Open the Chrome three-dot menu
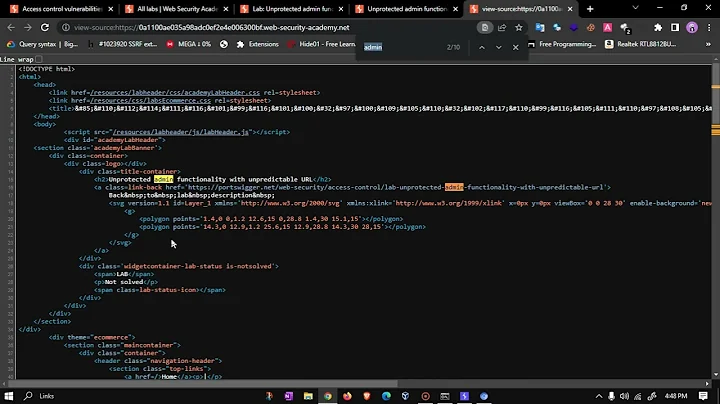Viewport: 720px width, 404px height. tap(709, 28)
